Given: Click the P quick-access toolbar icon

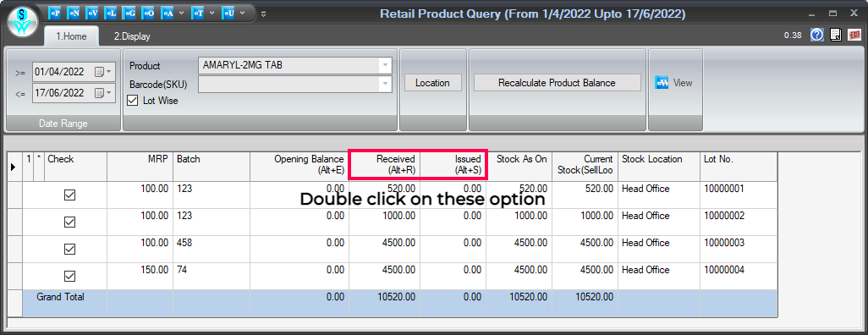Looking at the screenshot, I should [55, 13].
